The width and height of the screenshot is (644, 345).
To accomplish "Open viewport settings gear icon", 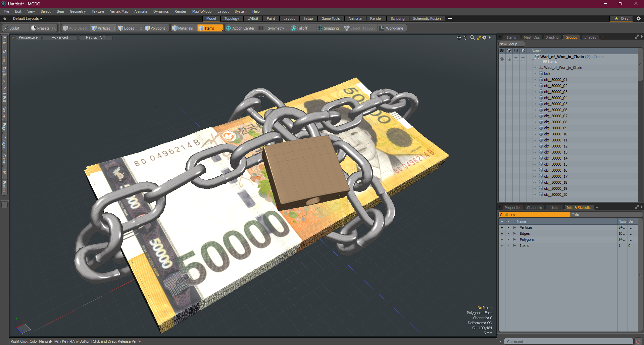I will 484,38.
